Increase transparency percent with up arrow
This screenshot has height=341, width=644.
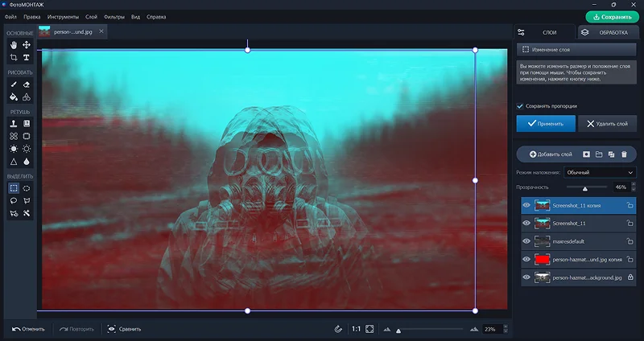point(633,184)
